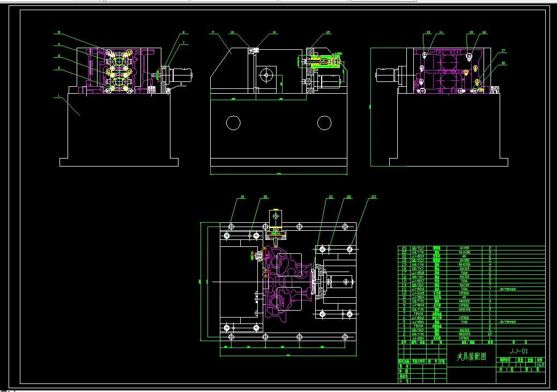Click callout label 15 above the right view
The image size is (557, 392).
(471, 32)
